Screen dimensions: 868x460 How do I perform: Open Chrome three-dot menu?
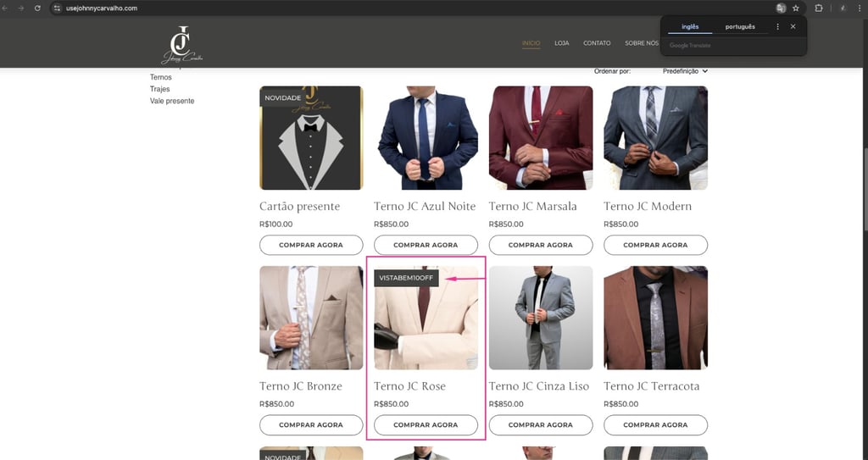click(860, 8)
